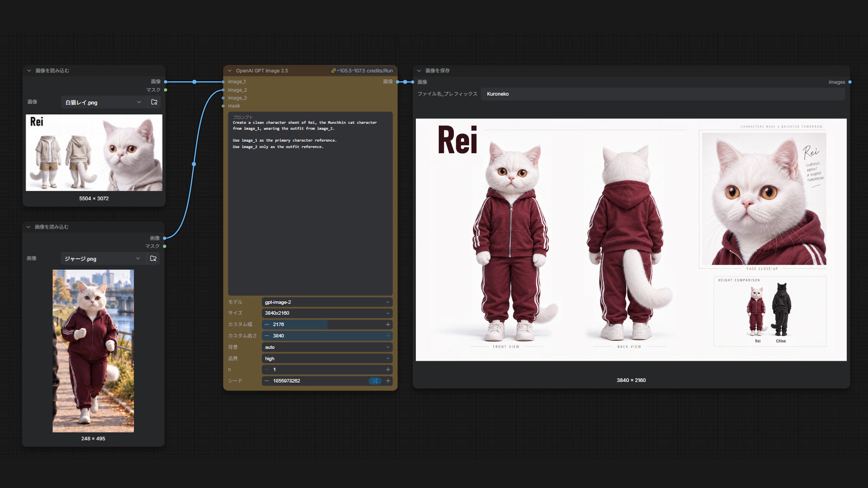This screenshot has height=488, width=868.
Task: Open the モデル gpt-image-2 dropdown
Action: click(327, 302)
